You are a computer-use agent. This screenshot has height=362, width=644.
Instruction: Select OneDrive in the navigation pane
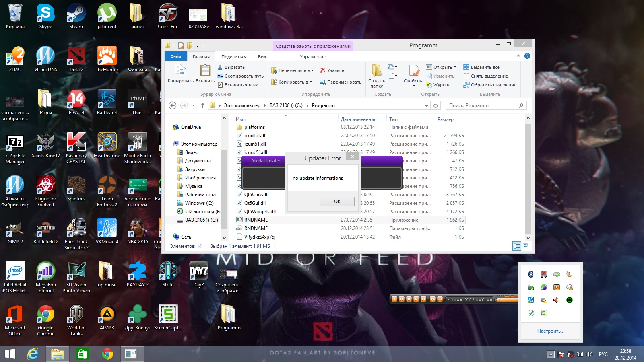coord(187,127)
